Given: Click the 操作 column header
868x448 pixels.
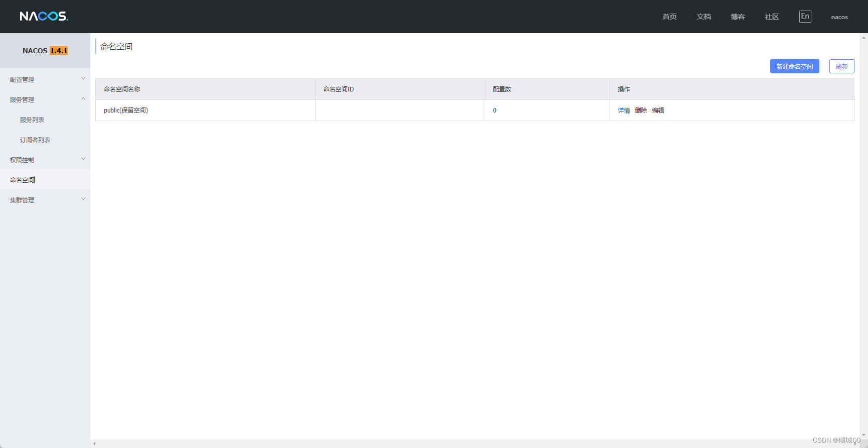Looking at the screenshot, I should (732, 89).
